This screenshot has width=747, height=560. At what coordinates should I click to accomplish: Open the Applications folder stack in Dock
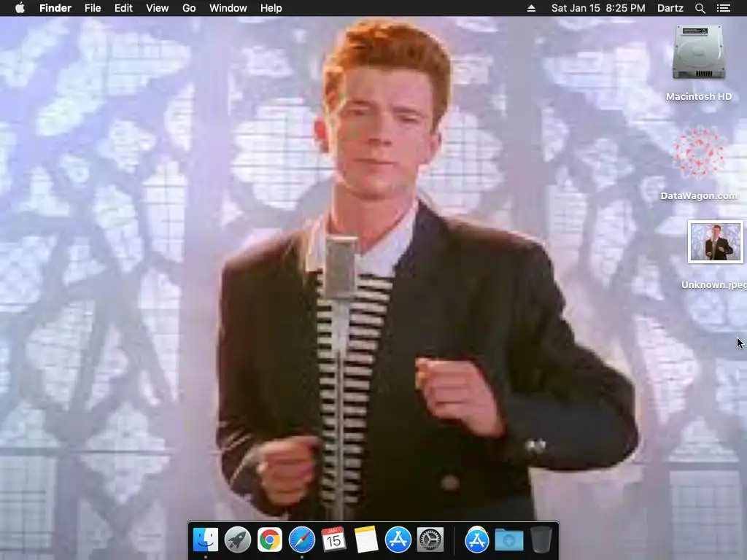pyautogui.click(x=476, y=540)
